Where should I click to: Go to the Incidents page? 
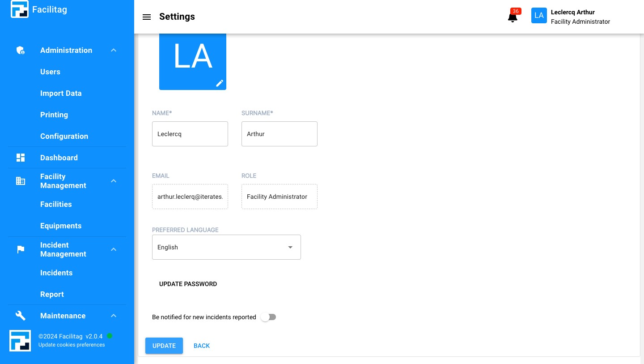tap(56, 273)
